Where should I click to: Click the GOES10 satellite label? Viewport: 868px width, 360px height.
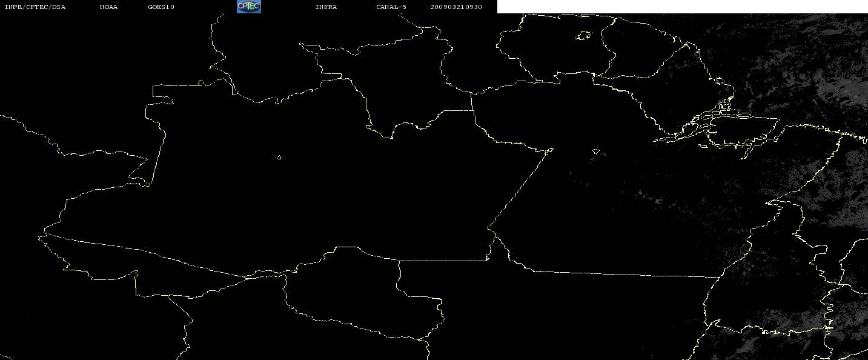161,7
